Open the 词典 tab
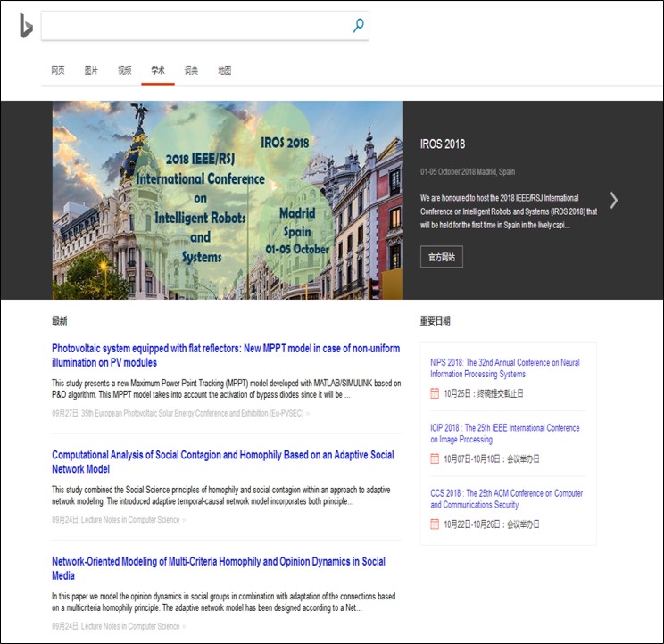 191,70
